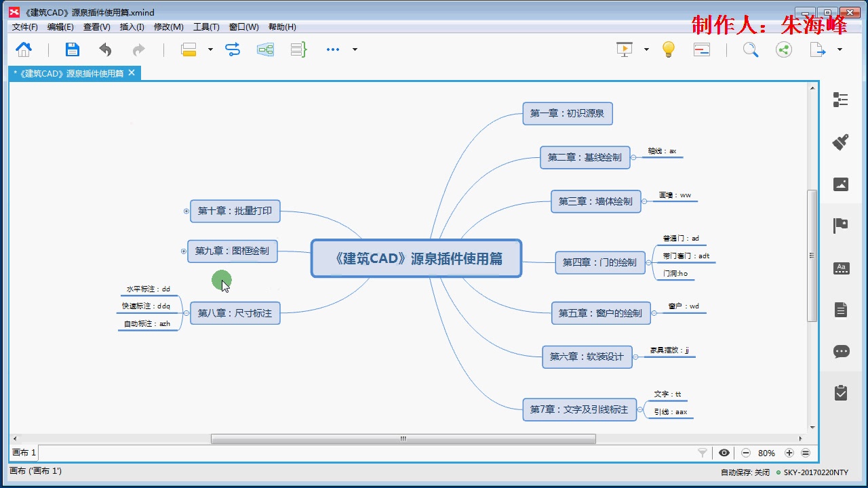Click the horizontal scrollbar thumb
Image resolution: width=868 pixels, height=488 pixels.
(x=403, y=439)
